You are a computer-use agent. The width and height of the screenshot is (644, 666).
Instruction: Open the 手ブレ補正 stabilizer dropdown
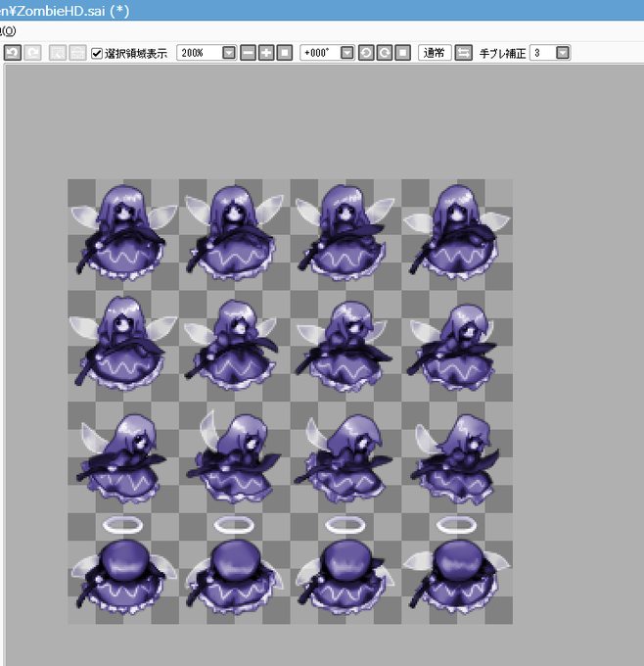click(563, 53)
